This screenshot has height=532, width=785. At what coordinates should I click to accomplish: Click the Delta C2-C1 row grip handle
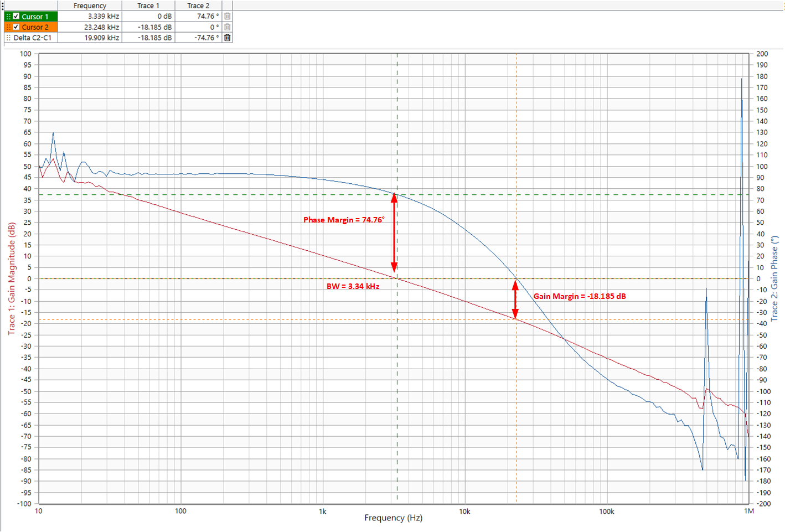click(x=8, y=38)
